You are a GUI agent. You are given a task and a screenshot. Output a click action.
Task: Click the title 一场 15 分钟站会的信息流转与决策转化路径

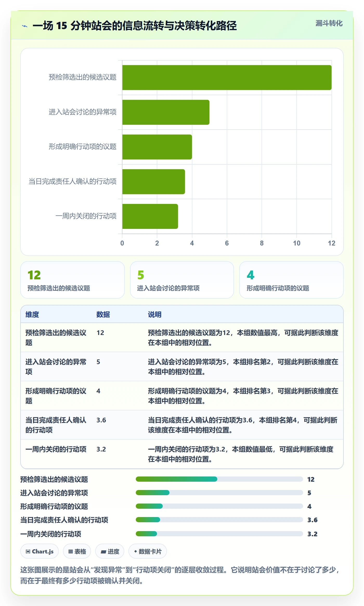135,26
